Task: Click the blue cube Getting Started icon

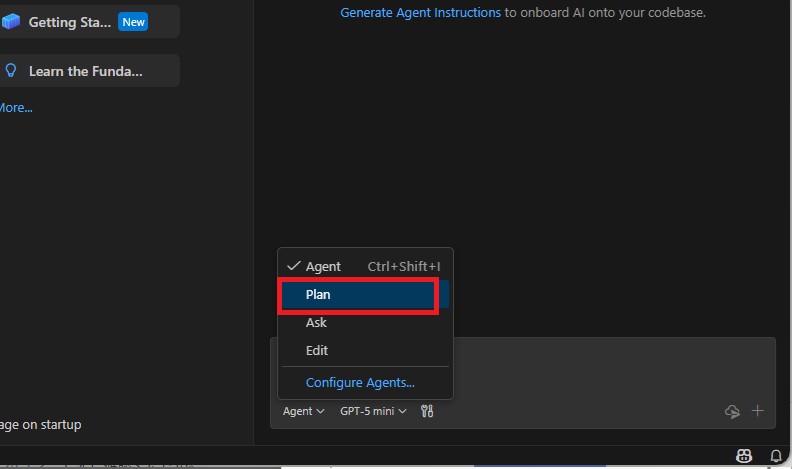Action: tap(11, 21)
